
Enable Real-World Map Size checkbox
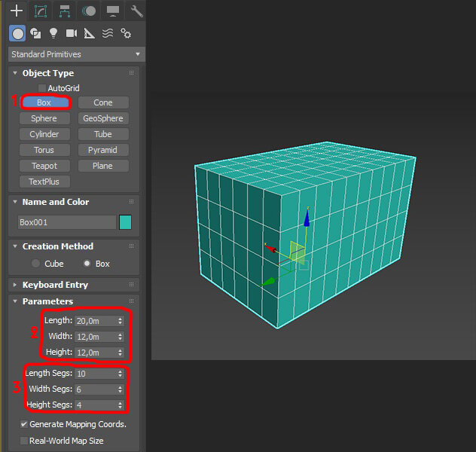(24, 441)
